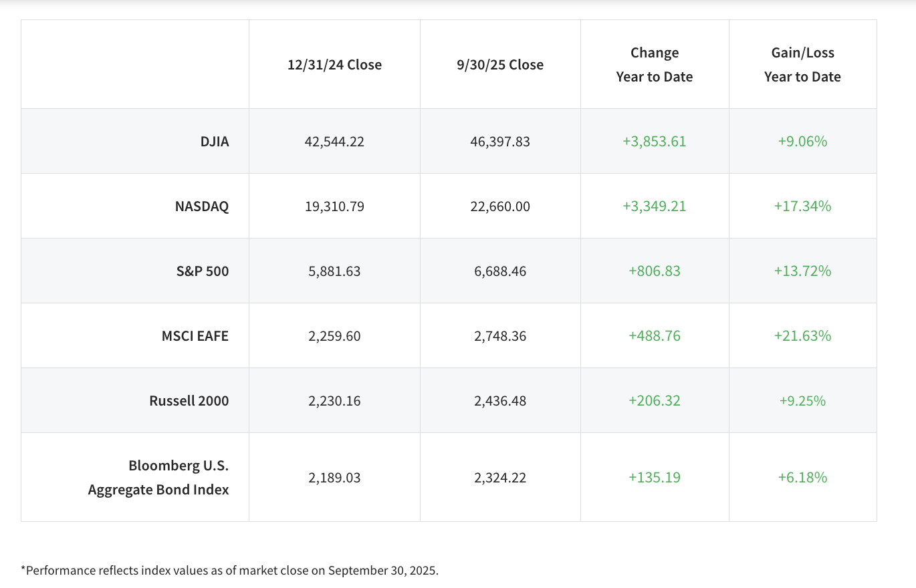Click the Bloomberg index gain +6.18%

(802, 478)
